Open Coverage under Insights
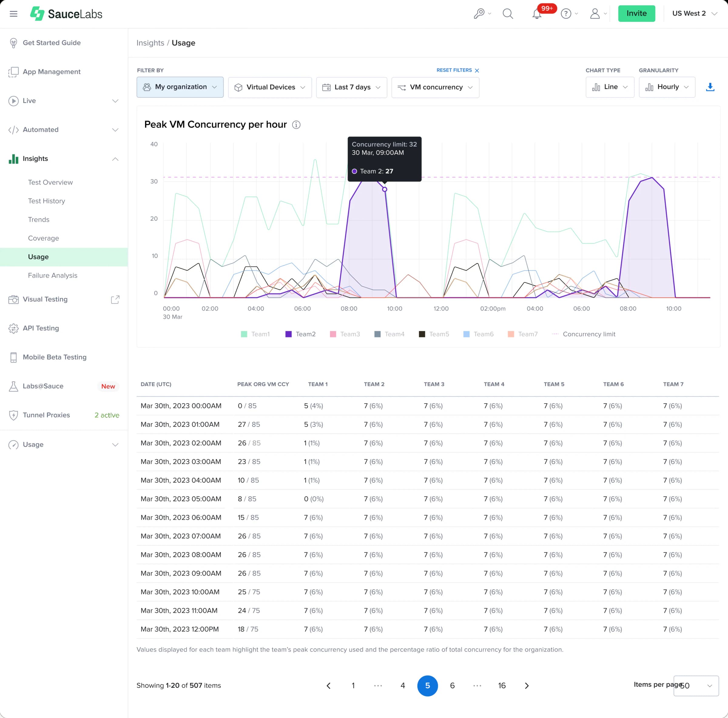This screenshot has width=728, height=718. 44,238
